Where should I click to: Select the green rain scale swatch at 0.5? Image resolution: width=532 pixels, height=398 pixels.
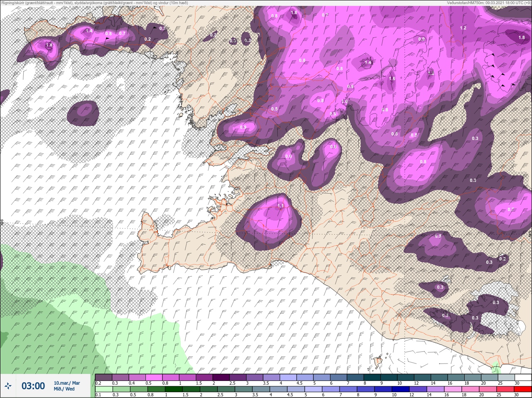coord(138,389)
